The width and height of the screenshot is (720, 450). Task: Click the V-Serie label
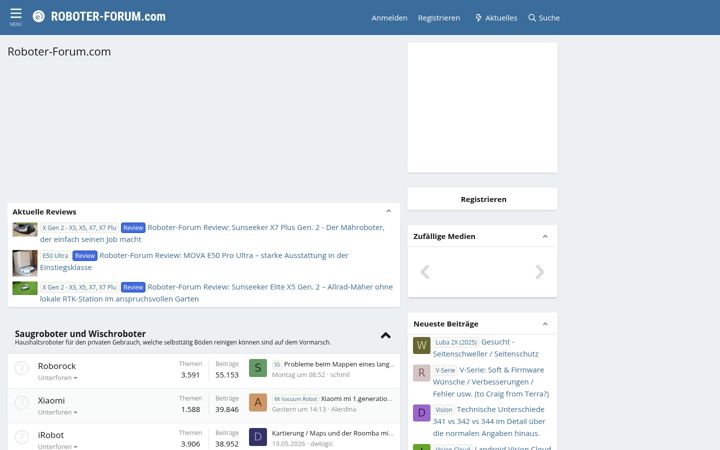pos(445,370)
